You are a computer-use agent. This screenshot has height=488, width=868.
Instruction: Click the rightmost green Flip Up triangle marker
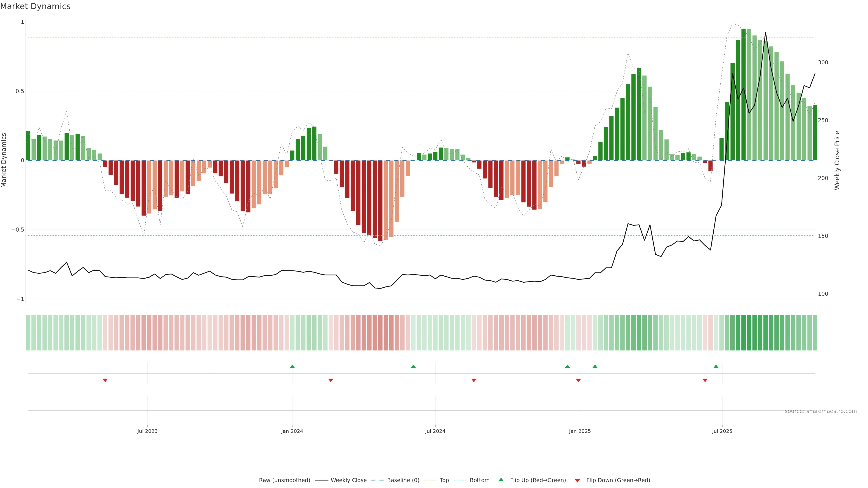(x=716, y=366)
